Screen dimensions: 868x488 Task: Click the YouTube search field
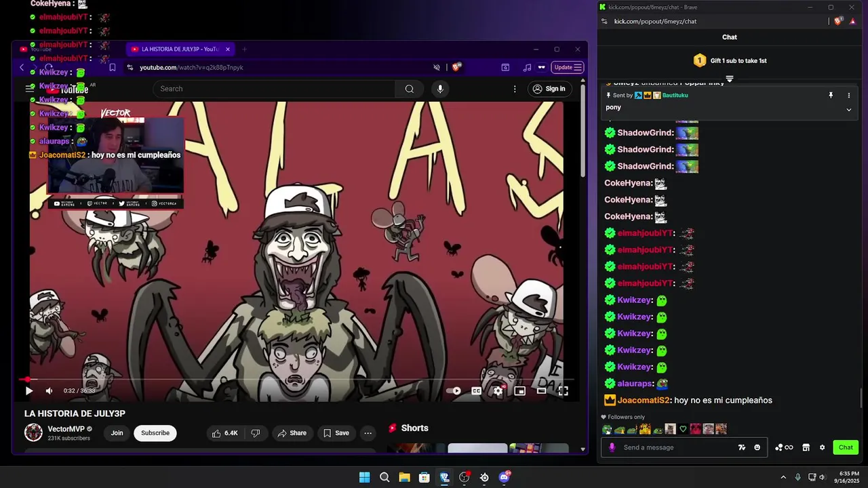[x=274, y=89]
